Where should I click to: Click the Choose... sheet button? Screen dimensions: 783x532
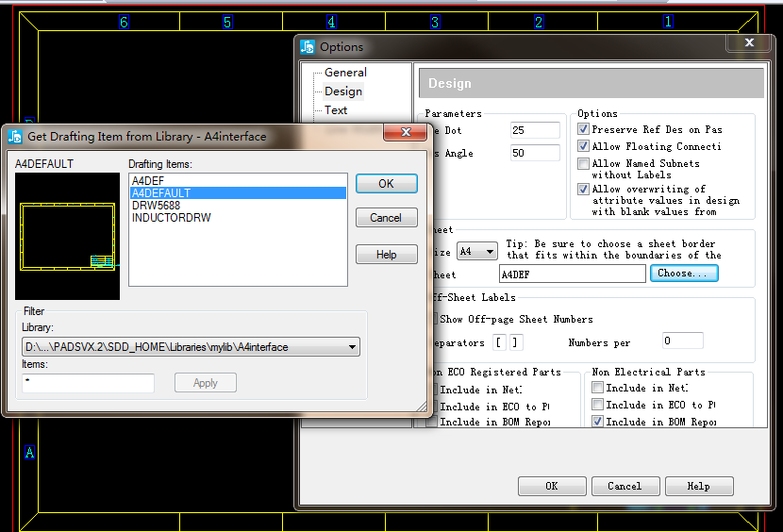click(684, 274)
